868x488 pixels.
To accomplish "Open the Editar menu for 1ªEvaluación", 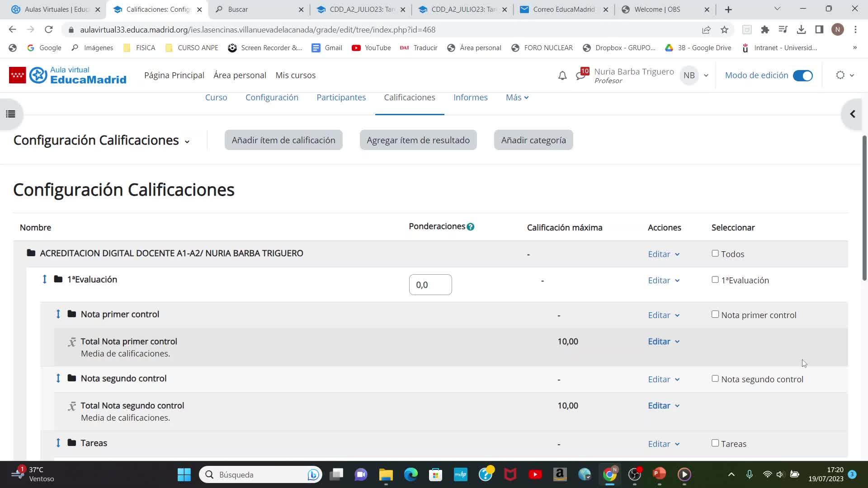I will click(x=663, y=280).
